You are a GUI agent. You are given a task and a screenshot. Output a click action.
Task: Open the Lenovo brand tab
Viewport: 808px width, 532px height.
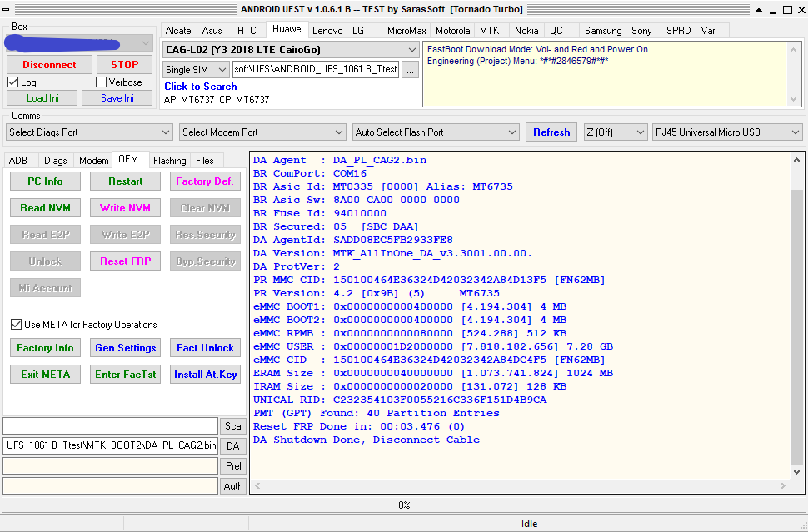click(327, 31)
